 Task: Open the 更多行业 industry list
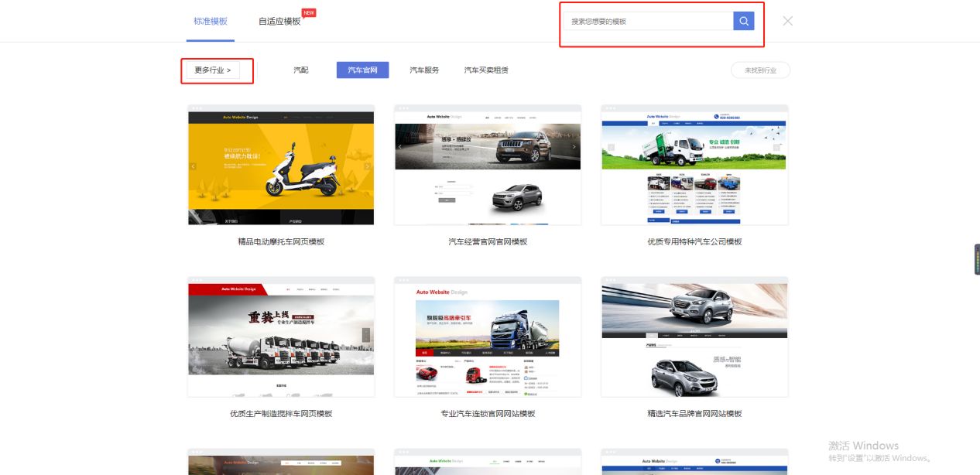tap(213, 70)
